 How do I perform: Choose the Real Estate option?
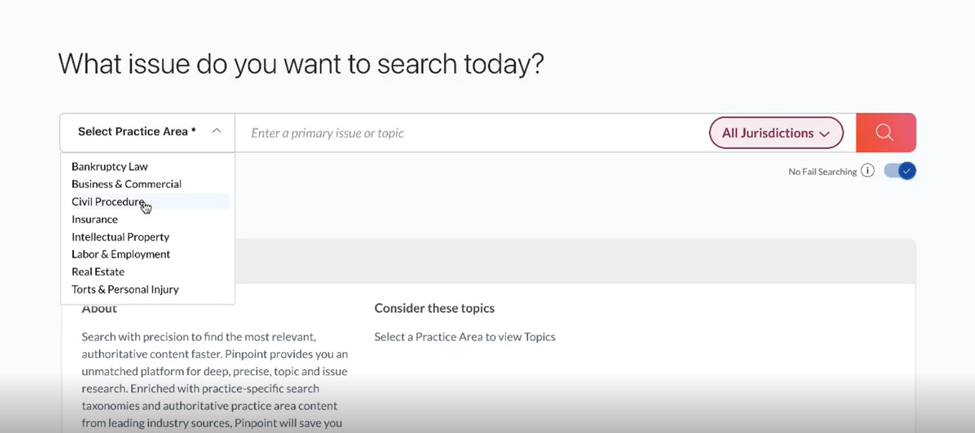pos(98,272)
